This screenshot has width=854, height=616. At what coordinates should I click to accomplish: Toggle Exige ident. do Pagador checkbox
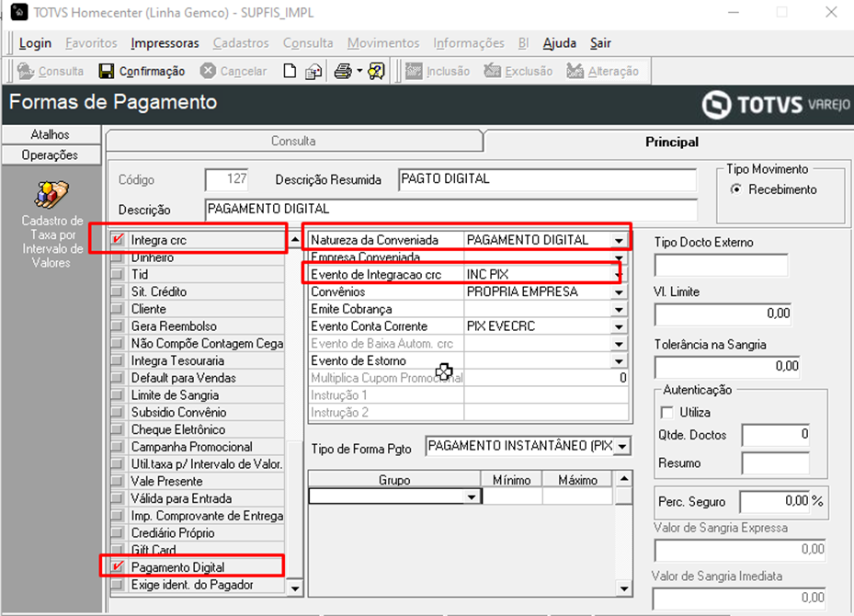pyautogui.click(x=117, y=585)
